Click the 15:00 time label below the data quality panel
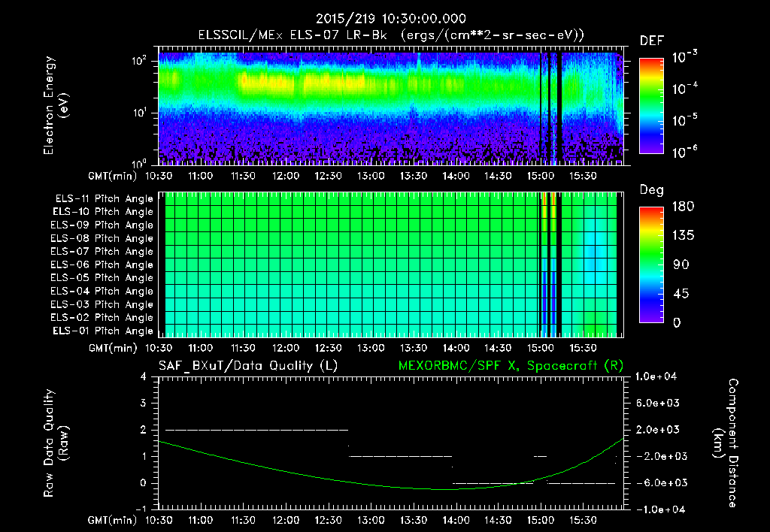770x532 pixels. tap(540, 521)
